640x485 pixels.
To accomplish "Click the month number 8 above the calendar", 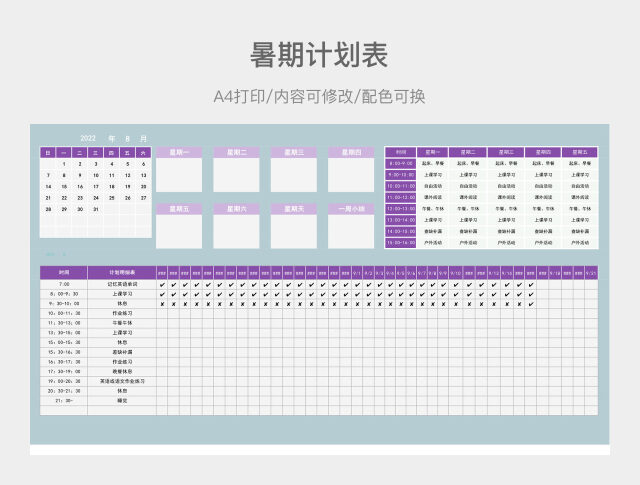I will (128, 138).
